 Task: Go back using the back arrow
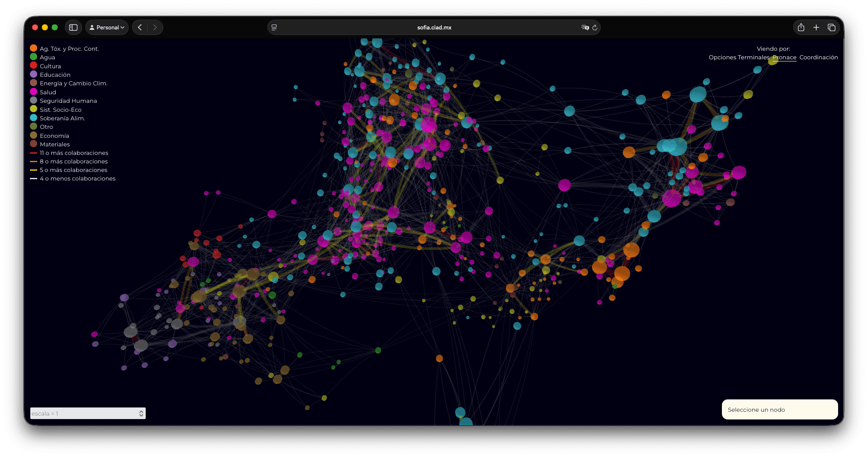[x=140, y=27]
